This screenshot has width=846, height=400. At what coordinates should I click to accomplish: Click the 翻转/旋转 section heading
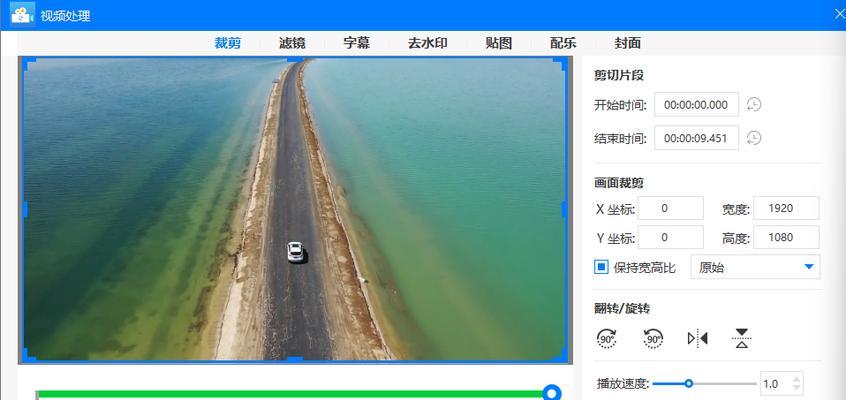click(x=622, y=309)
